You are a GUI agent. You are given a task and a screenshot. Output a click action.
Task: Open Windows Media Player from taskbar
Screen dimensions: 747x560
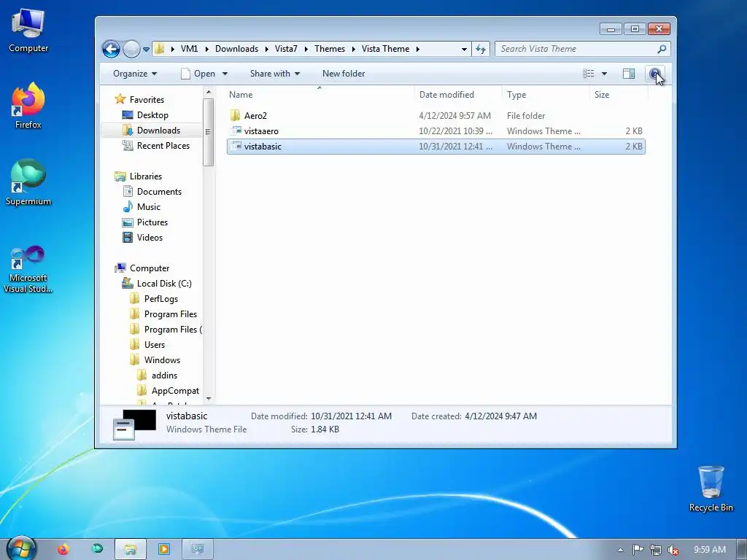coord(163,550)
